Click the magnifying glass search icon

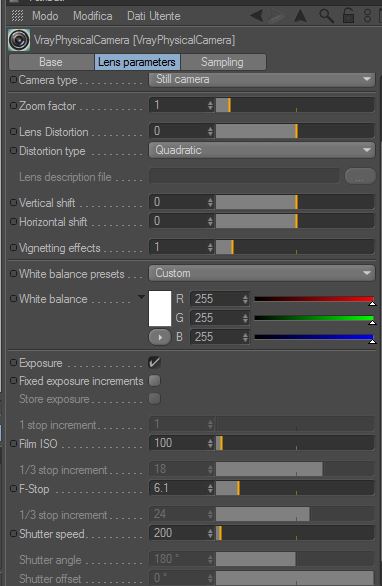326,16
